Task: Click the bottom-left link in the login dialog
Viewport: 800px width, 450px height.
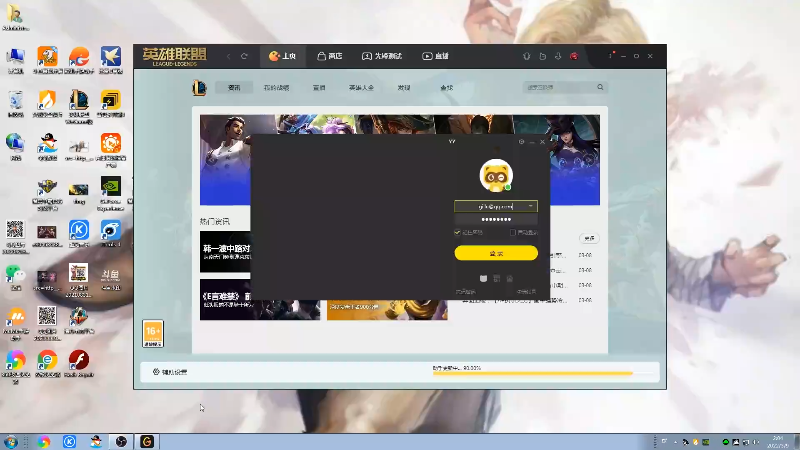Action: pyautogui.click(x=465, y=292)
